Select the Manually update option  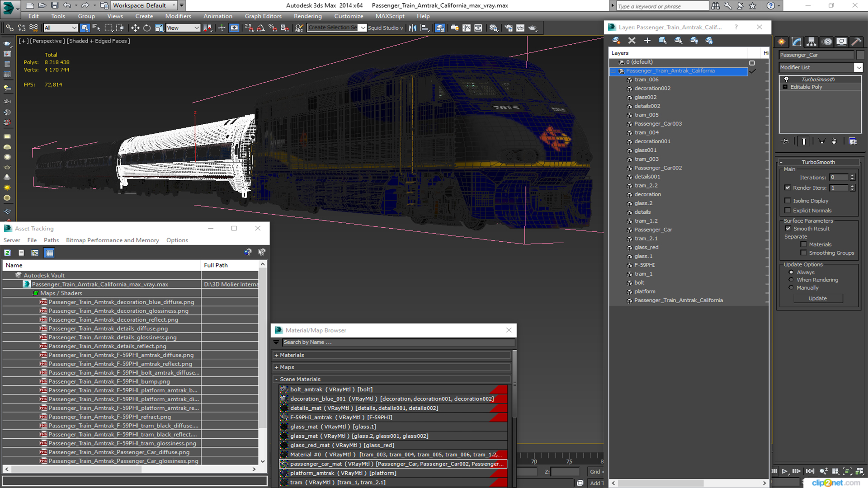[791, 288]
